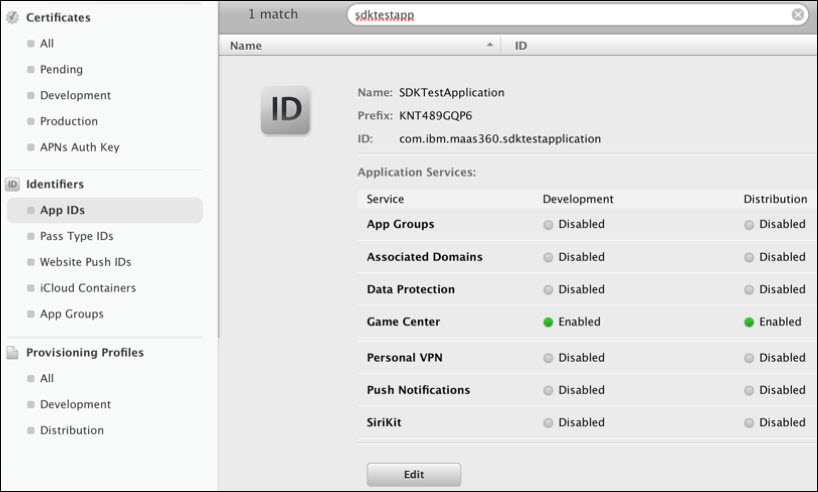Open All under Certificates
Screen dimensions: 818x492
(47, 43)
